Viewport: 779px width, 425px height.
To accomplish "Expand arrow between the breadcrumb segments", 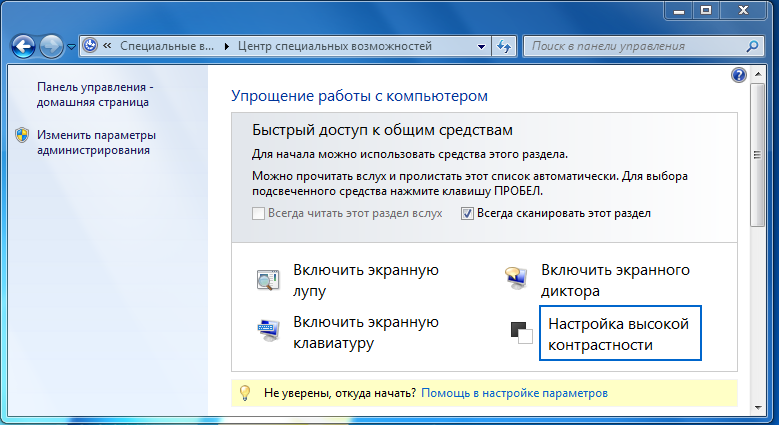I will coord(227,46).
